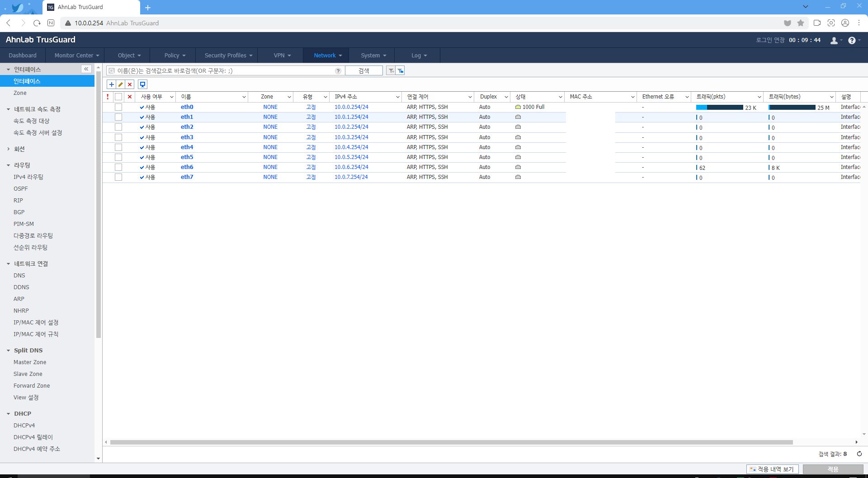The height and width of the screenshot is (478, 868).
Task: Click the pencil edit icon
Action: (x=121, y=84)
